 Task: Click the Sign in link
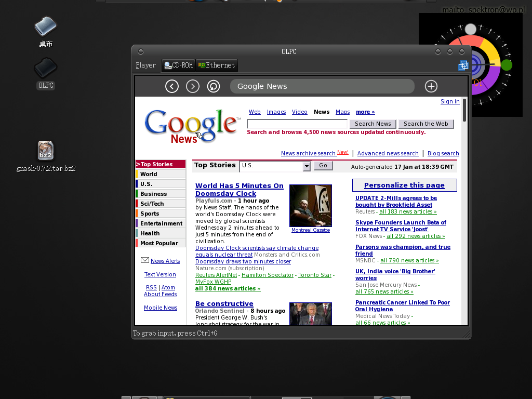pos(450,101)
